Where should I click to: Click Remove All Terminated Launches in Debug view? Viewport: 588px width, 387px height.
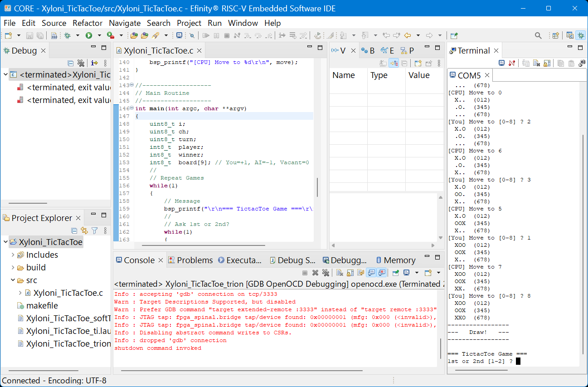point(81,64)
